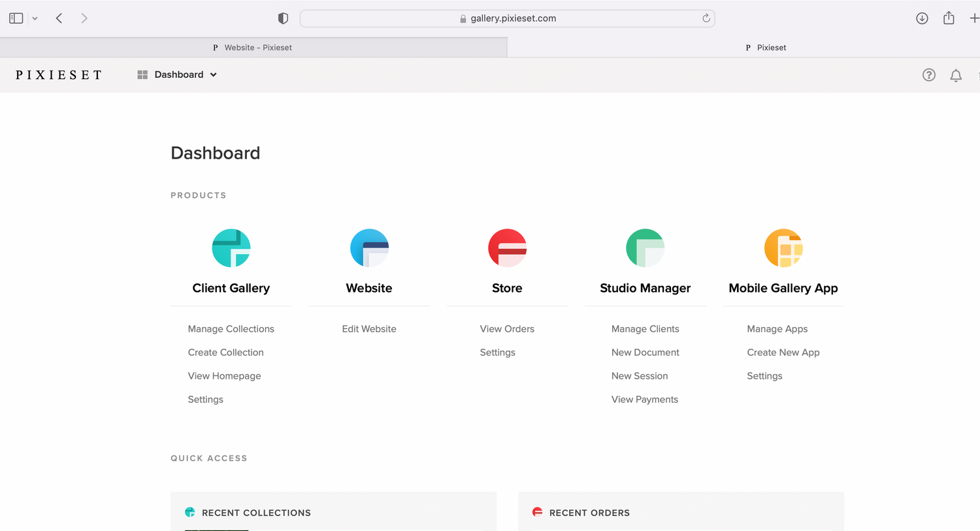Go back with Safari back arrow
The image size is (980, 531).
pos(59,18)
